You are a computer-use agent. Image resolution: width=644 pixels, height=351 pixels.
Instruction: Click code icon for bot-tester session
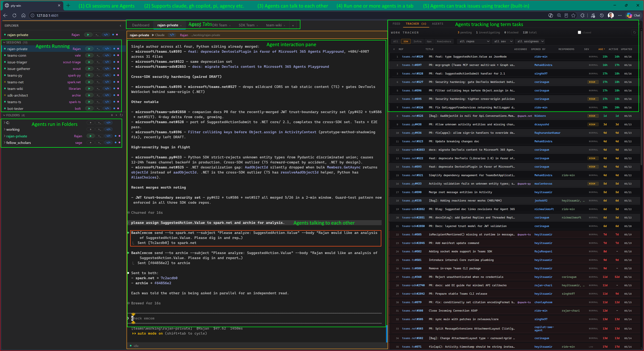click(107, 108)
